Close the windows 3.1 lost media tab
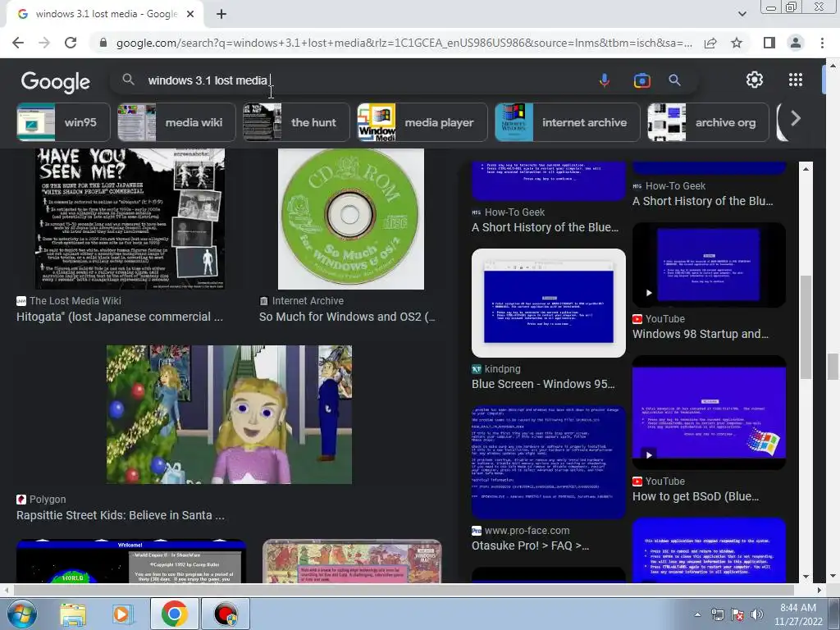The height and width of the screenshot is (630, 840). [190, 15]
